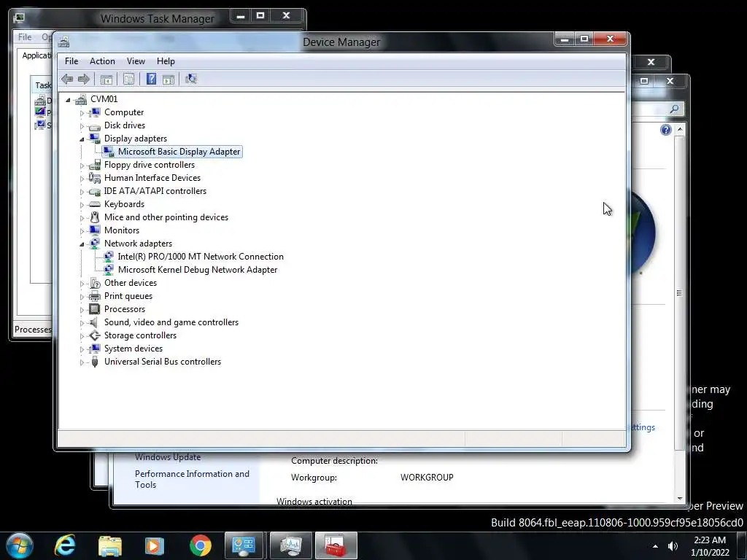Collapse the Network adapters category
This screenshot has height=560, width=747.
[x=82, y=244]
